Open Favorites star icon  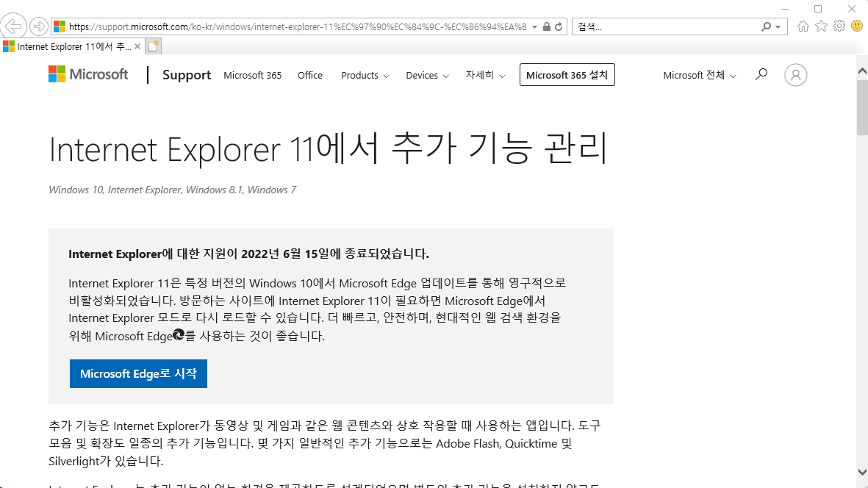822,26
